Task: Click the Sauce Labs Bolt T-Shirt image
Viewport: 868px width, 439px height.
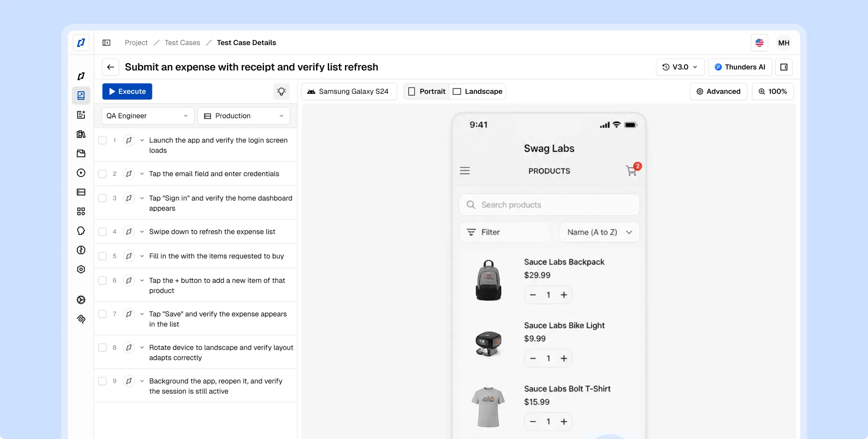Action: click(x=488, y=407)
